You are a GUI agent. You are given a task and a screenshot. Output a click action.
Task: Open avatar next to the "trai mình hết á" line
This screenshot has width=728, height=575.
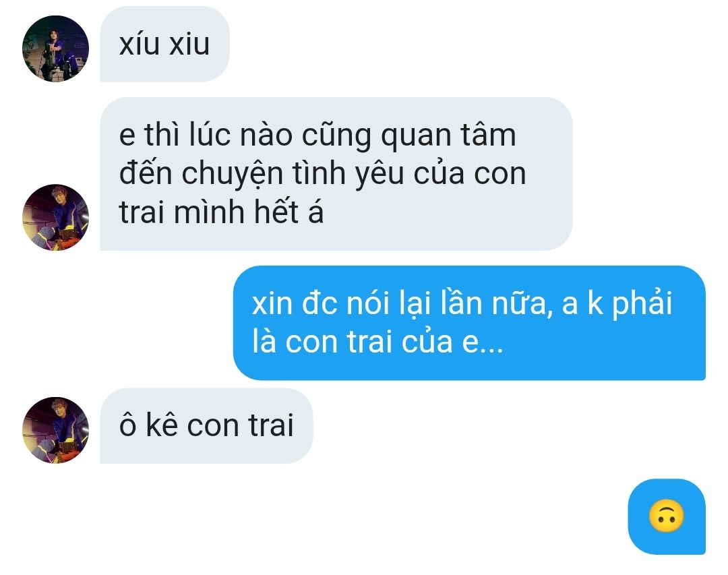coord(56,217)
